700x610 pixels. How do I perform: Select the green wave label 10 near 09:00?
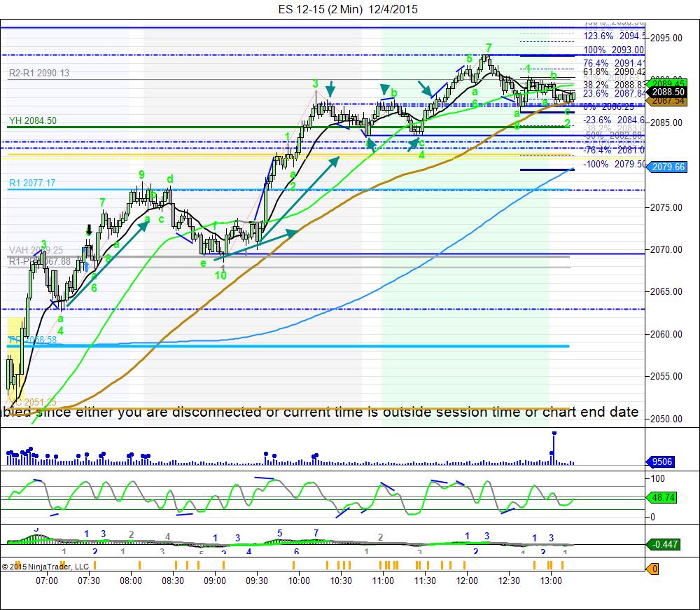coord(220,275)
